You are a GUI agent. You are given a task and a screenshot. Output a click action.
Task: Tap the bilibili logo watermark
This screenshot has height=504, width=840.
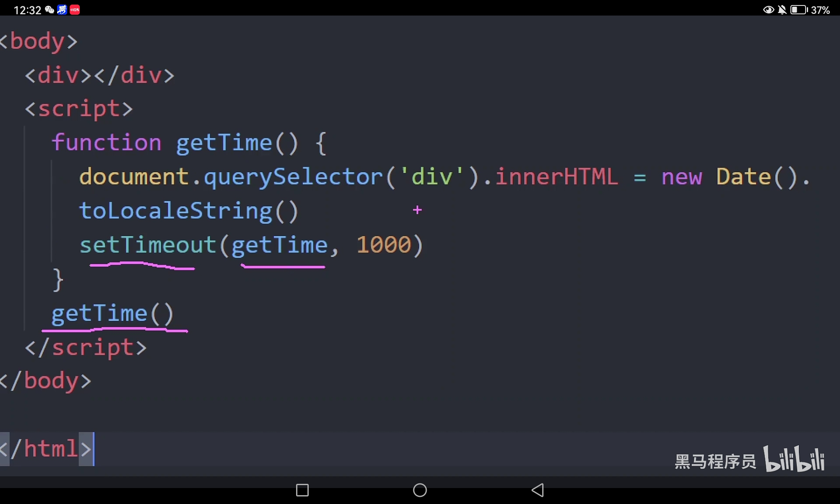click(793, 459)
